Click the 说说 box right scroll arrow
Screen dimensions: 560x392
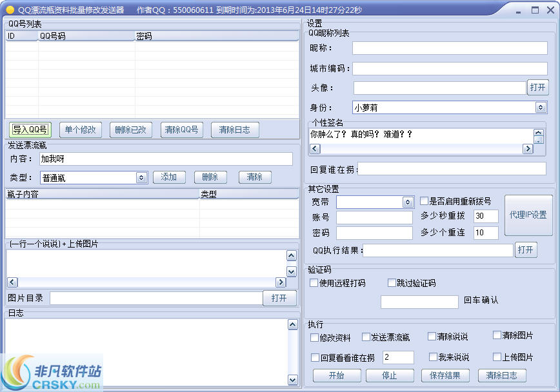pos(281,282)
